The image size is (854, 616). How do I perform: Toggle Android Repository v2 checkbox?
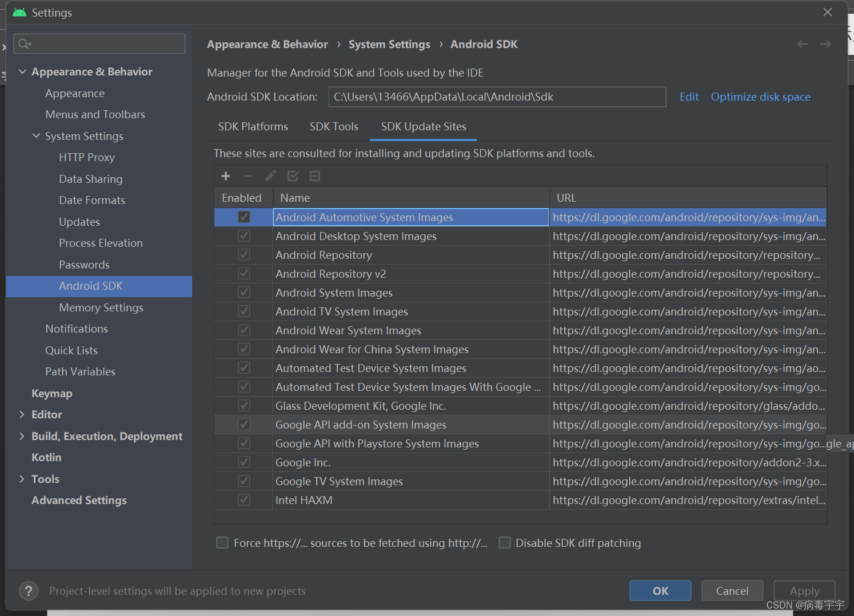point(244,274)
